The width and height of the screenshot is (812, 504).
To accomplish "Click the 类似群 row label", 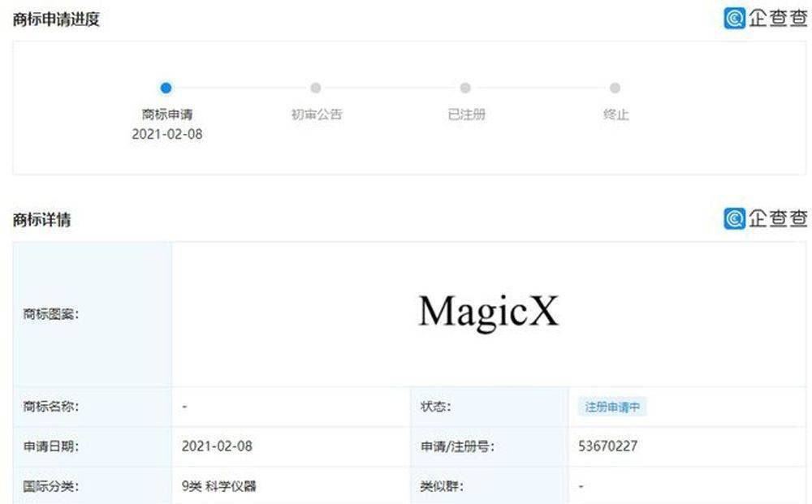I will [442, 486].
